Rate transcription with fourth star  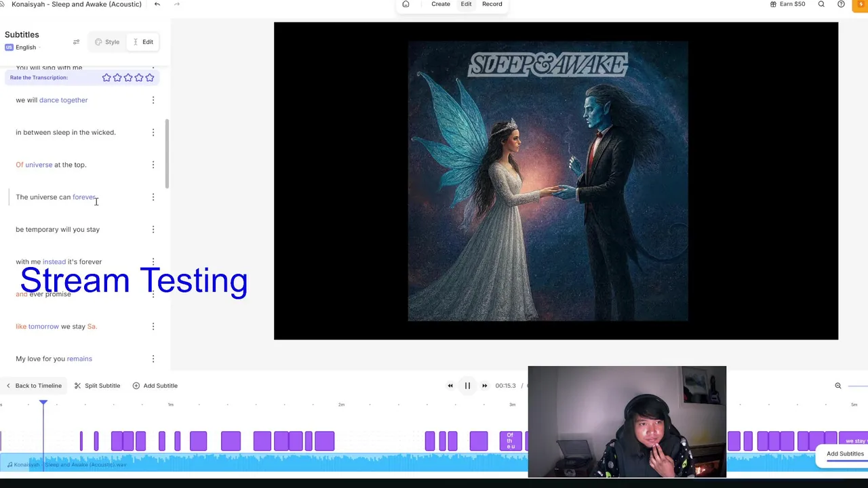[x=139, y=77]
